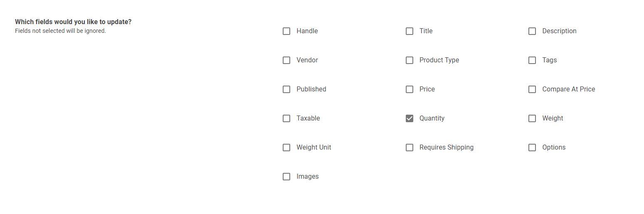Click the Weight Unit label text
Image resolution: width=644 pixels, height=214 pixels.
click(313, 148)
